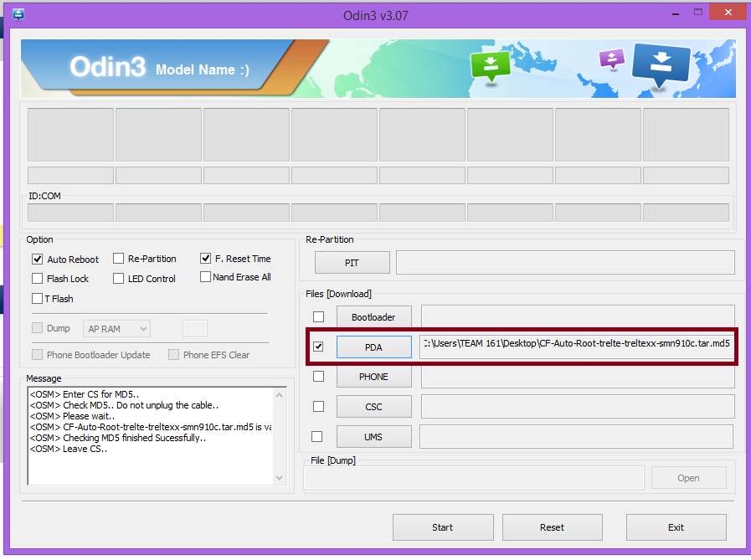Click the PIT file path field

click(565, 263)
